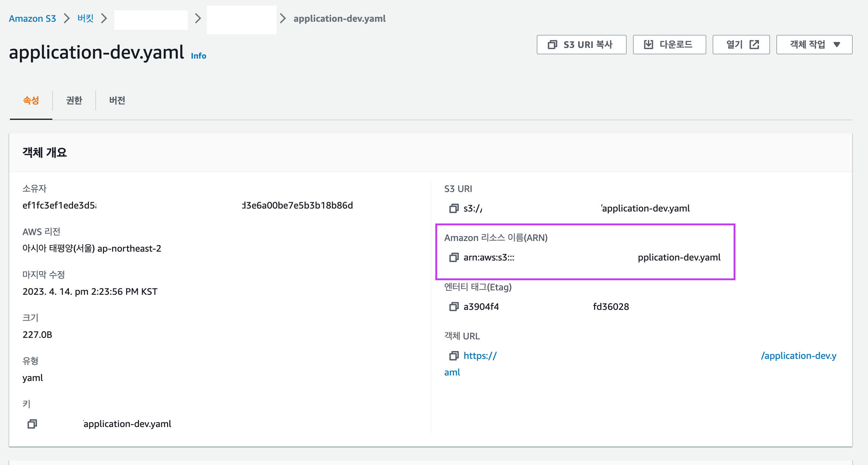
Task: Copy the S3 URI value icon
Action: pyautogui.click(x=454, y=209)
